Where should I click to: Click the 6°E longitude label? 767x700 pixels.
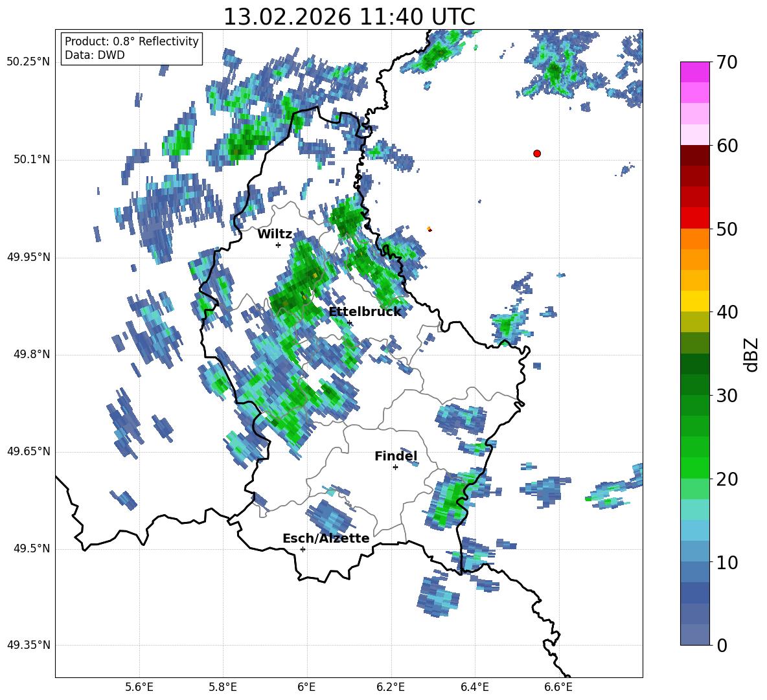coord(306,687)
